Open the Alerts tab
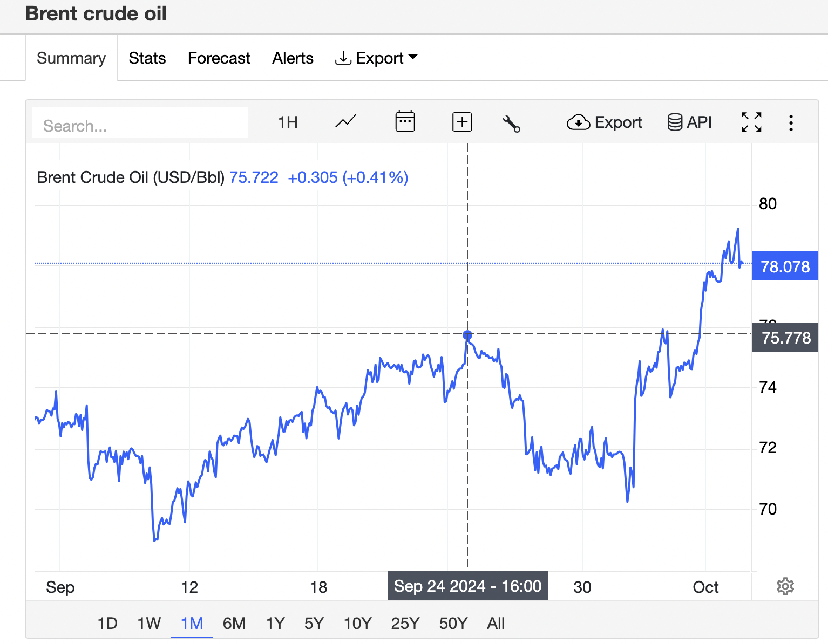The image size is (828, 644). [x=293, y=58]
